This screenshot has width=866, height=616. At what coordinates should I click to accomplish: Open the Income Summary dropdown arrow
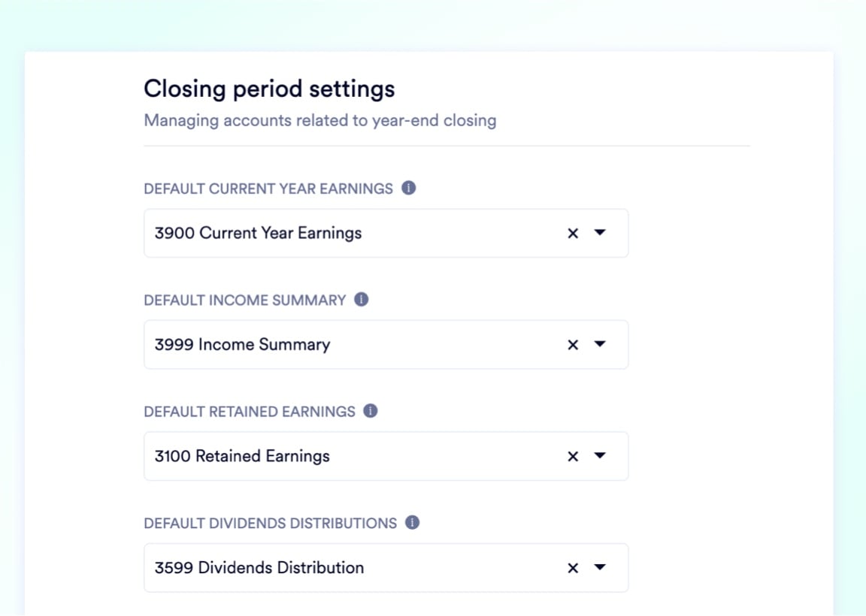pos(600,344)
